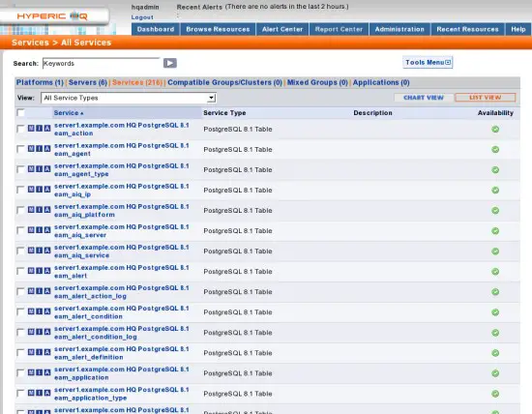Check the eam_alert row checkbox
This screenshot has height=414, width=532.
(20, 272)
